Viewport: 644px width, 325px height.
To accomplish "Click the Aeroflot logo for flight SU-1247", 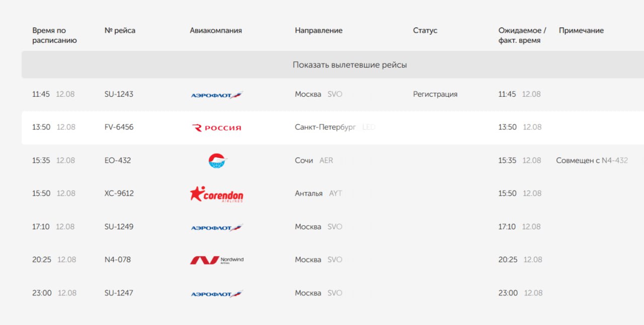I will click(x=217, y=294).
